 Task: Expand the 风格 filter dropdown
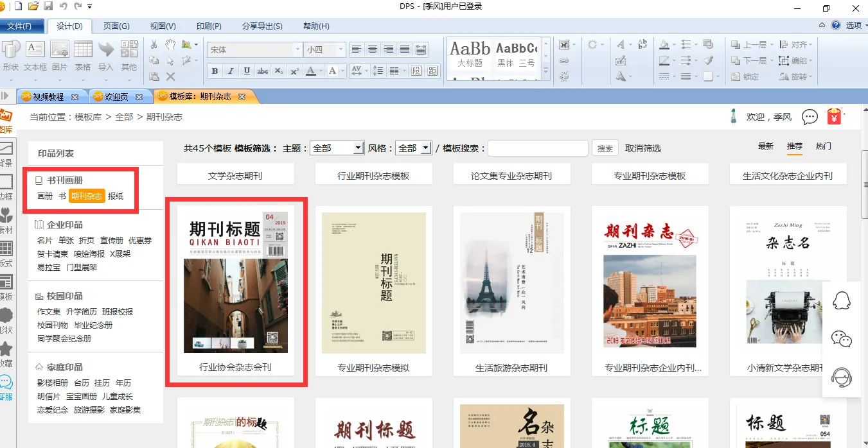click(425, 148)
